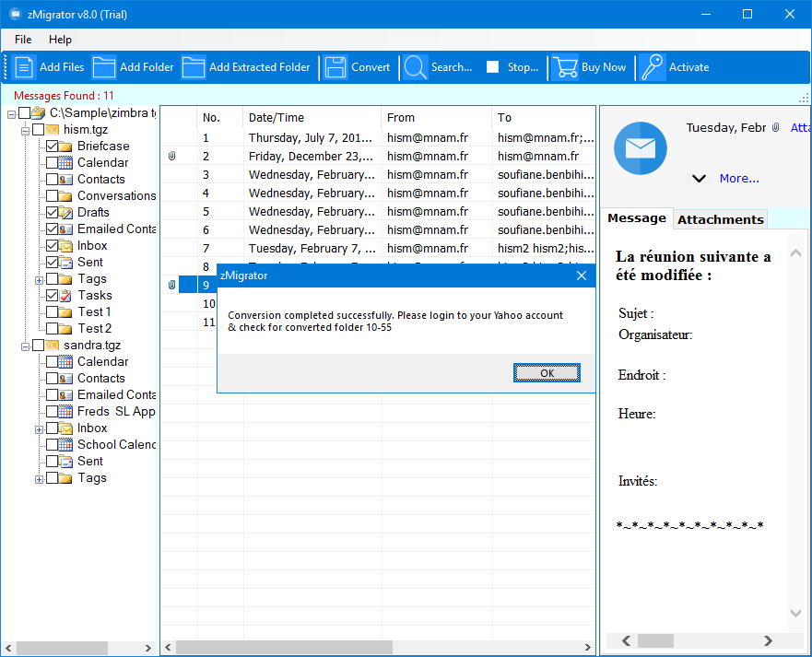Click the hism.tgz Sent folder icon
Image resolution: width=812 pixels, height=657 pixels.
65,263
